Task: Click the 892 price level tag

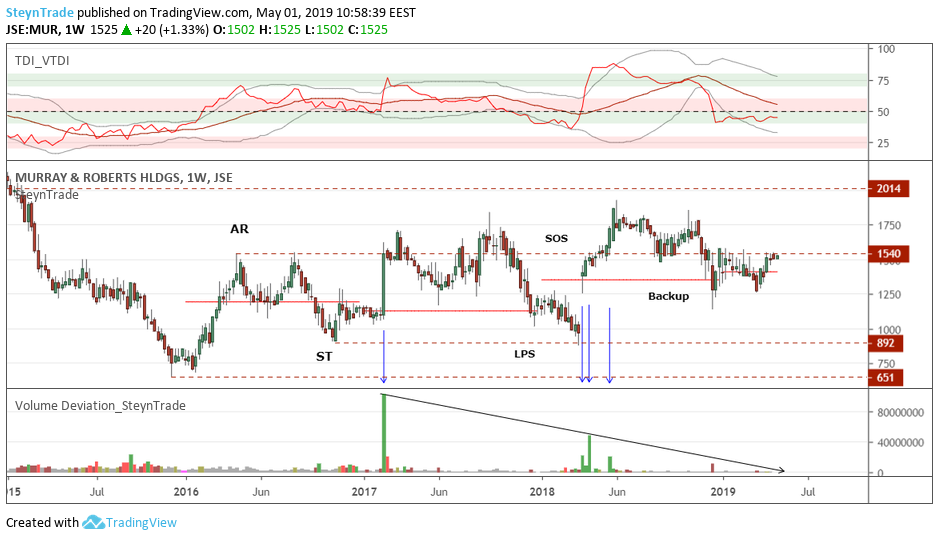Action: [886, 343]
